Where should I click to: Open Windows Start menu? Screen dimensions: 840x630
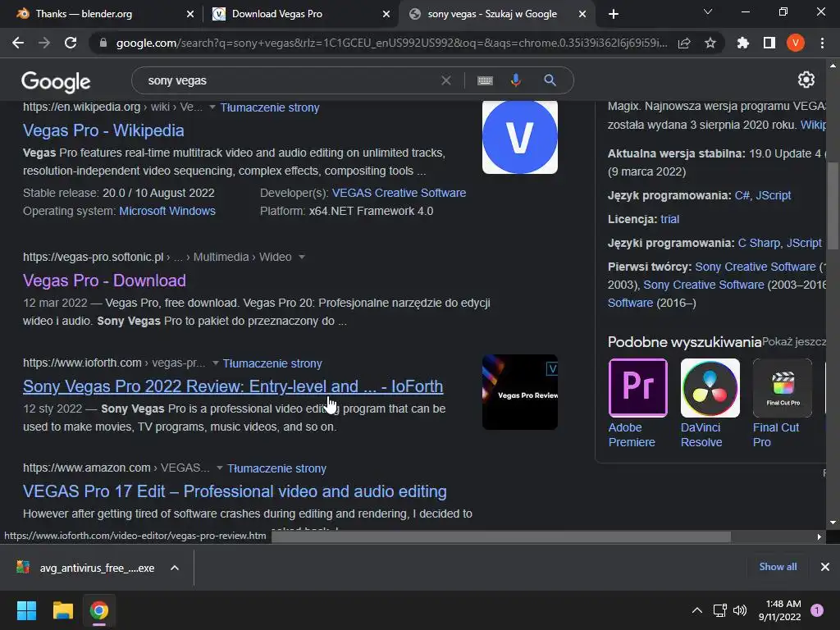click(26, 610)
